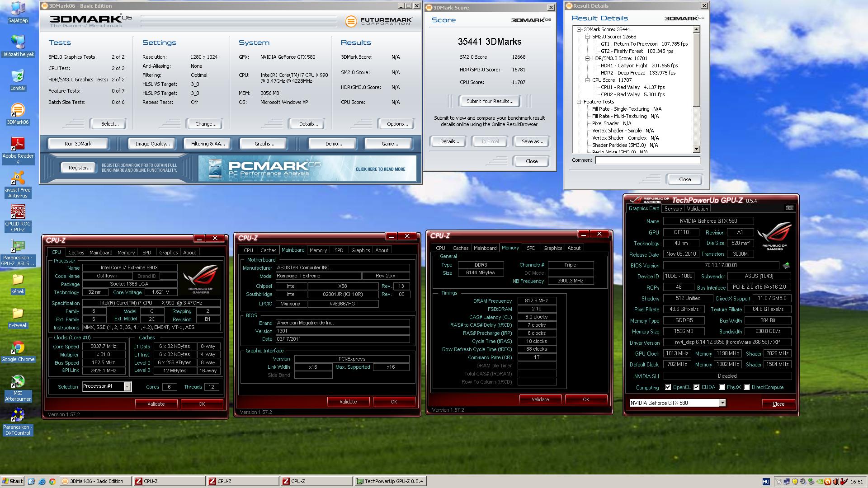Toggle the DirectCompute checkbox in GPU-Z
The width and height of the screenshot is (868, 488).
pos(747,387)
